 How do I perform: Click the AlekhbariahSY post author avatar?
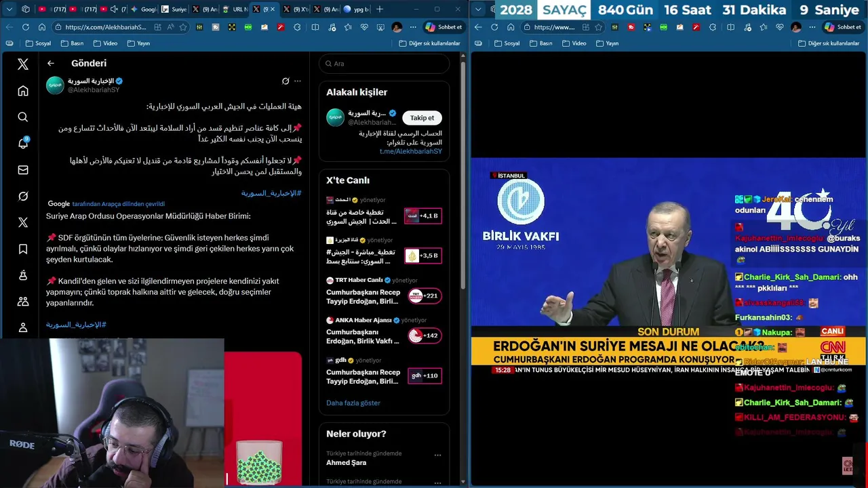pyautogui.click(x=55, y=85)
